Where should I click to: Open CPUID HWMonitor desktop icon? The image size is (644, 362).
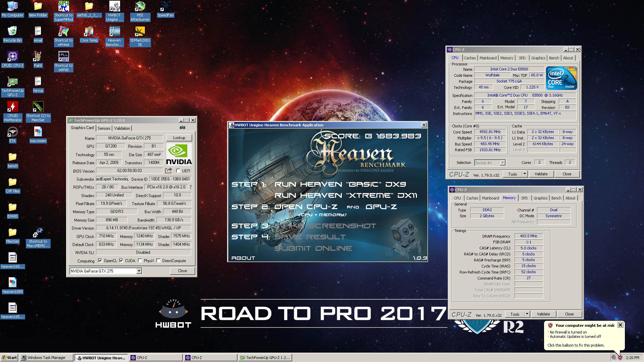point(12,112)
